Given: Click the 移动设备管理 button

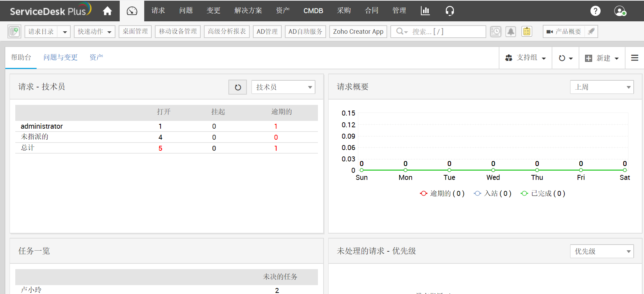Looking at the screenshot, I should 178,32.
